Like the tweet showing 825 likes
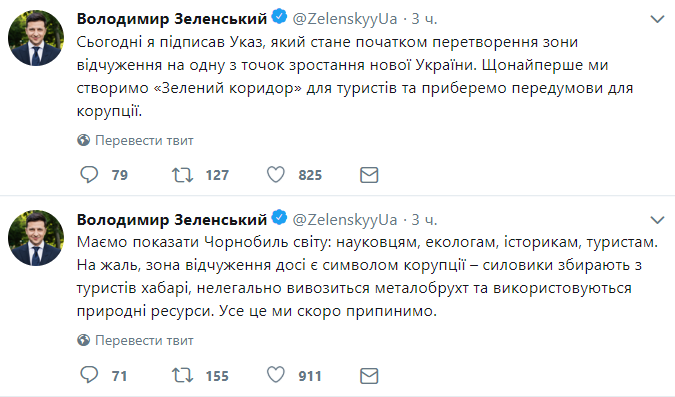 pyautogui.click(x=276, y=175)
